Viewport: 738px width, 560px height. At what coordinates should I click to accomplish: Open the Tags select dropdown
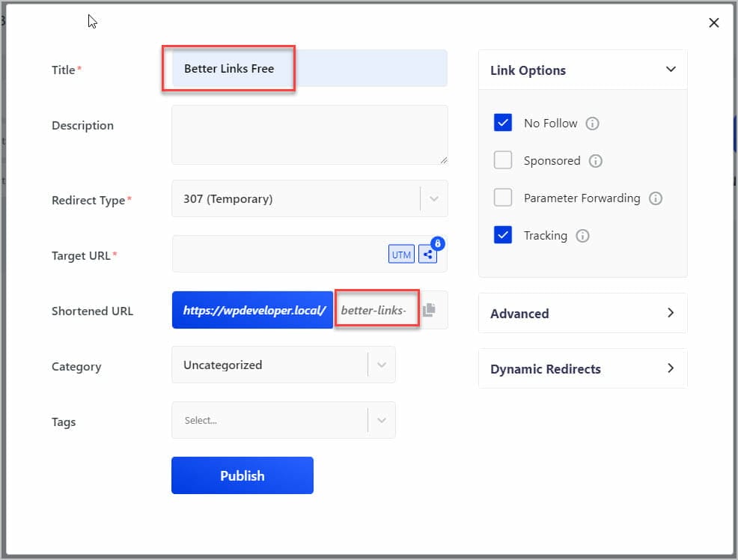click(284, 420)
